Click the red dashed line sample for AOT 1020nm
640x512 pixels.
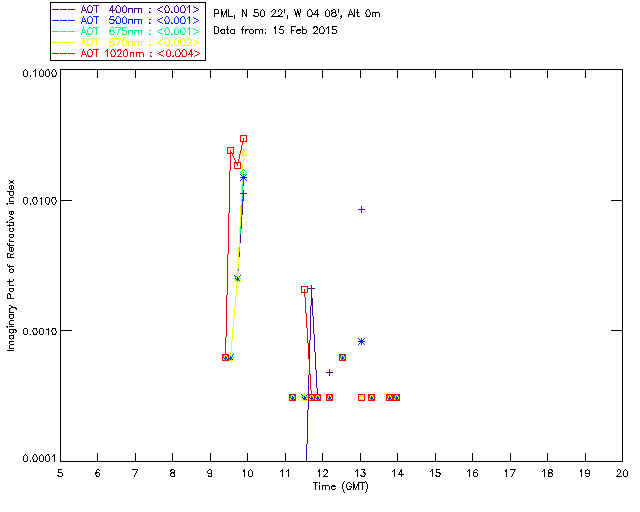[64, 53]
